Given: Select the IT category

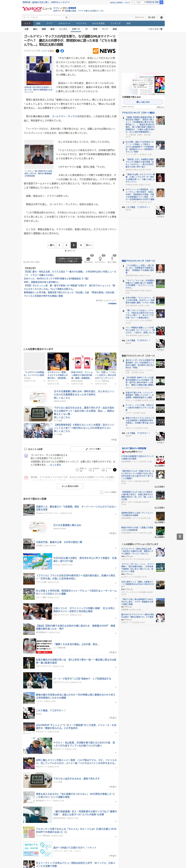Looking at the screenshot, I should click(86, 29).
